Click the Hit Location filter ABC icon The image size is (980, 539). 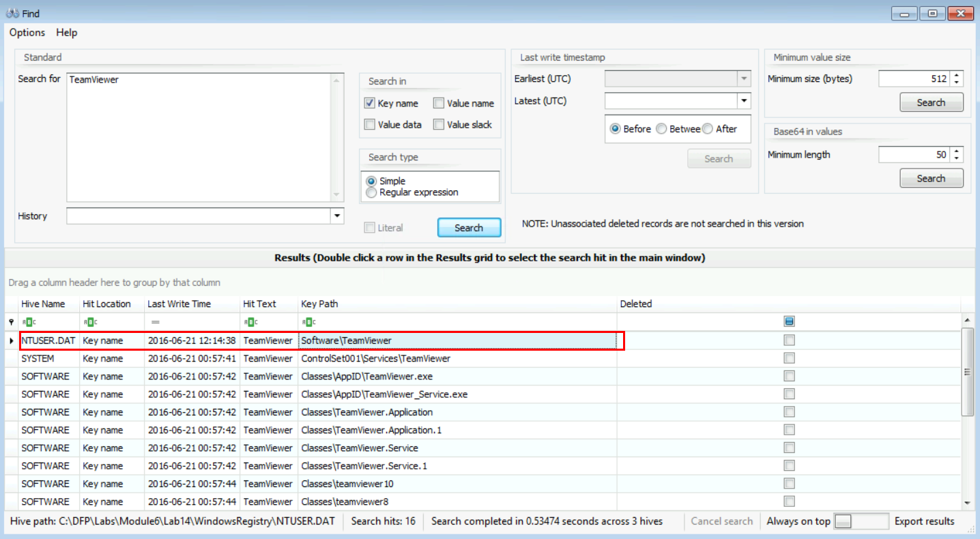coord(89,322)
